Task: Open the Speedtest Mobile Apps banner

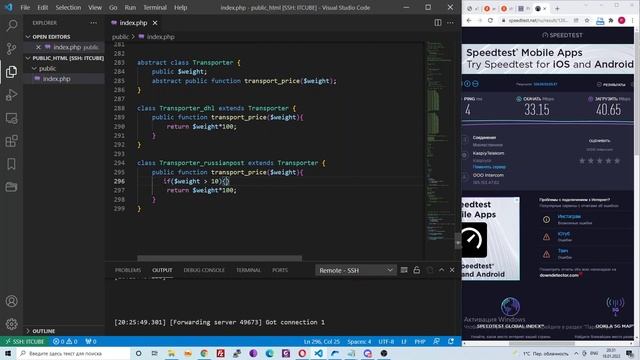Action: 548,59
